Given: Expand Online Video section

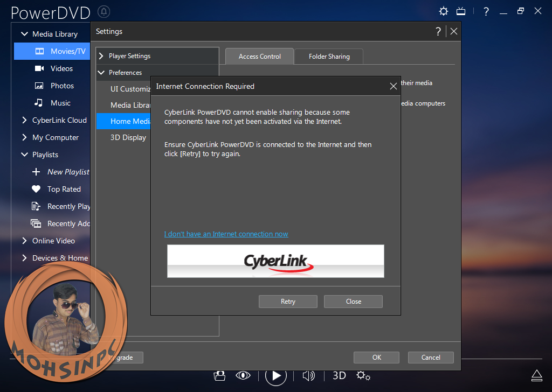Looking at the screenshot, I should tap(24, 241).
